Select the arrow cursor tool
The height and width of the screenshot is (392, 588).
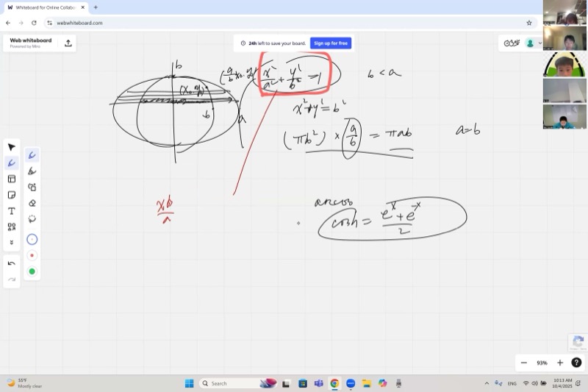12,147
